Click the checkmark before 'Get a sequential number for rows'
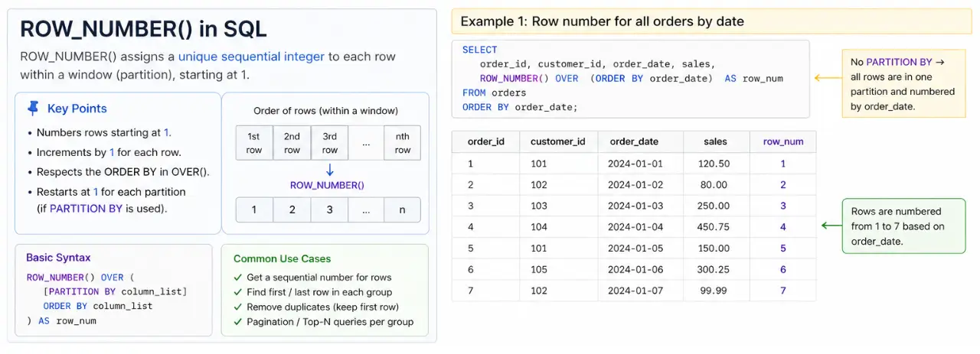Screen dimensions: 980x354 [237, 278]
